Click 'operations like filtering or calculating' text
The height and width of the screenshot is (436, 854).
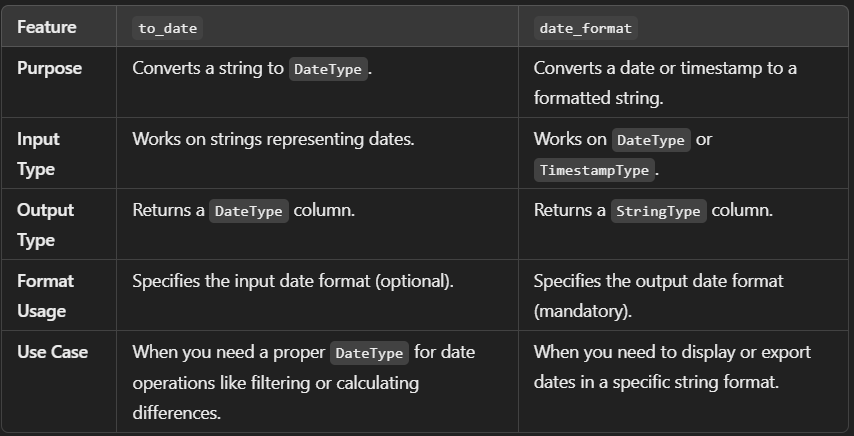coord(275,383)
